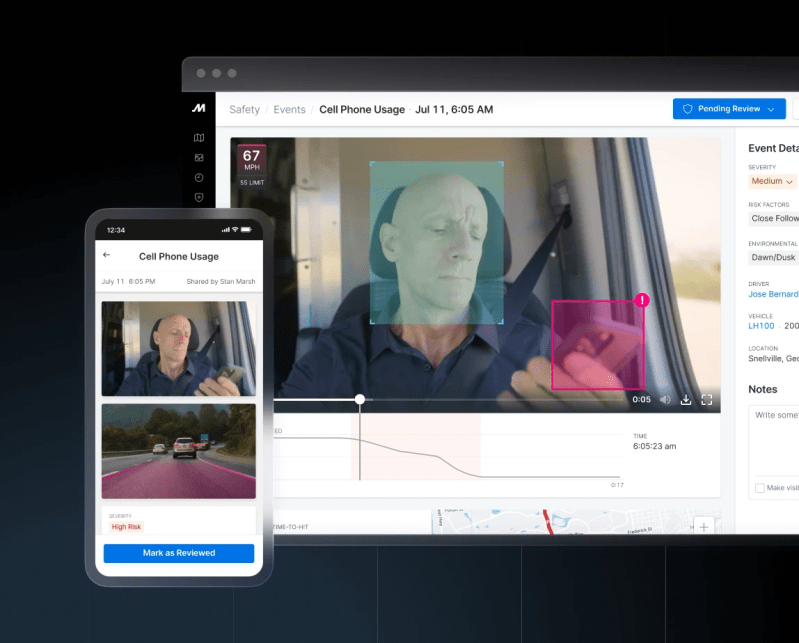The width and height of the screenshot is (799, 643).
Task: Move the video progress slider handle
Action: point(360,399)
